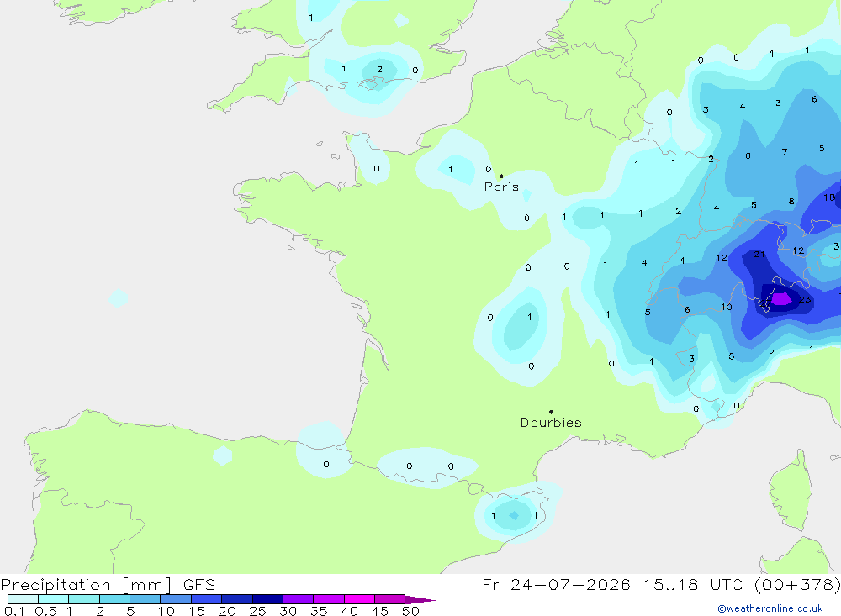Pick the 30–35 mm violet legend swatch
This screenshot has height=616, width=841.
298,599
